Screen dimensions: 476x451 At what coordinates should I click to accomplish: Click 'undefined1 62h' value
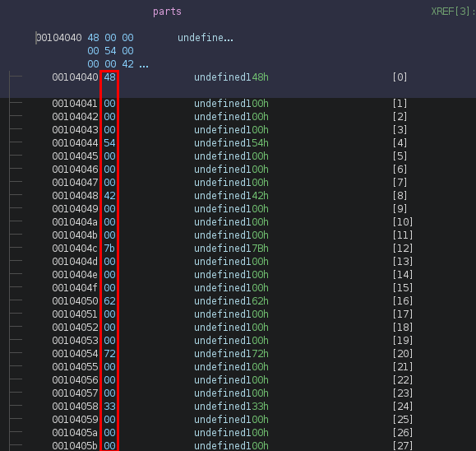click(231, 301)
